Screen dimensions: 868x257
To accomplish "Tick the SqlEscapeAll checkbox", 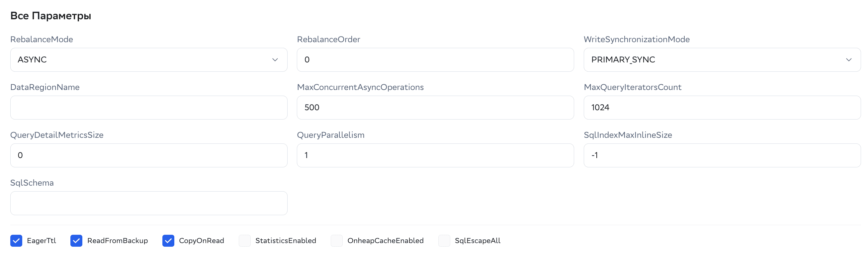I will (444, 241).
